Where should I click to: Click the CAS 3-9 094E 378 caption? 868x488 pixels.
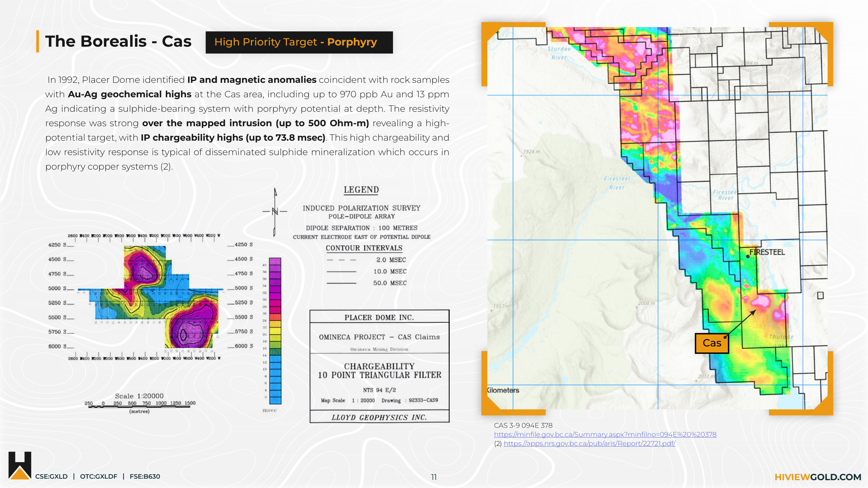click(523, 425)
